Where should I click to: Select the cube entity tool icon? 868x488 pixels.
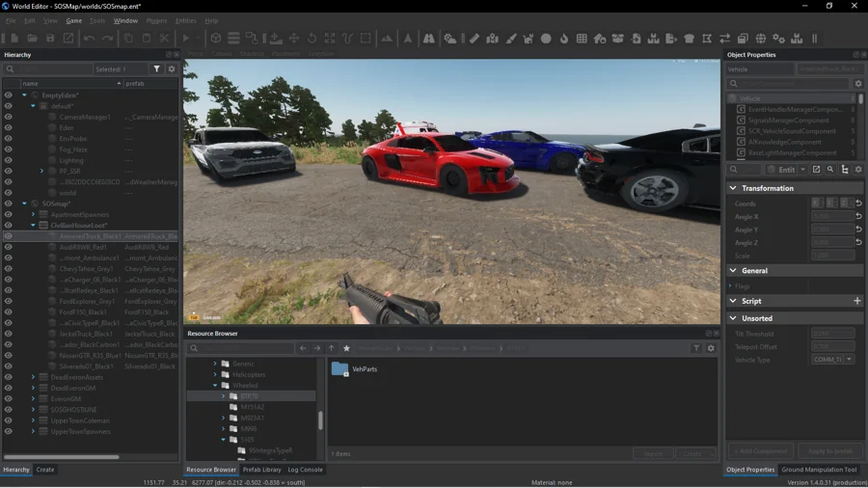(216, 39)
